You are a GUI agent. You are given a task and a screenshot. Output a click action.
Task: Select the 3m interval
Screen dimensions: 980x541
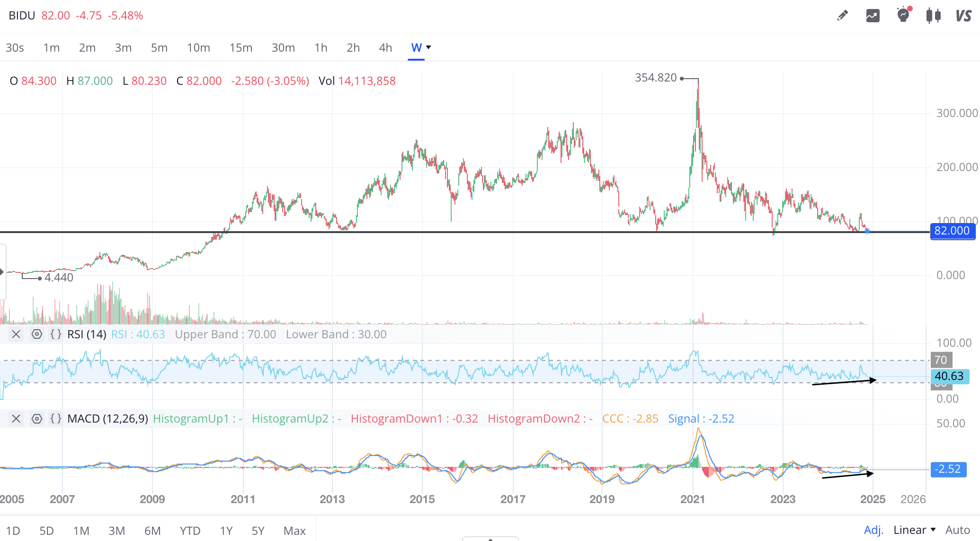pyautogui.click(x=123, y=47)
